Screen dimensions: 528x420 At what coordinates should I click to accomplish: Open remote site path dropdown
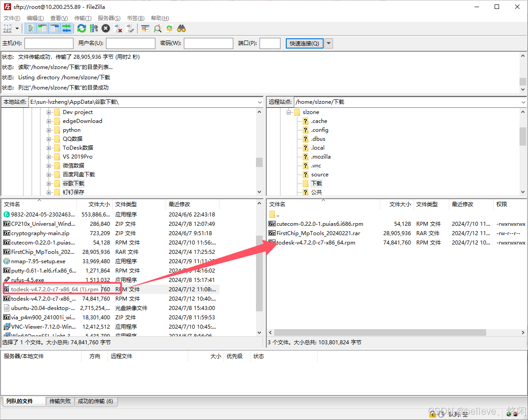523,102
